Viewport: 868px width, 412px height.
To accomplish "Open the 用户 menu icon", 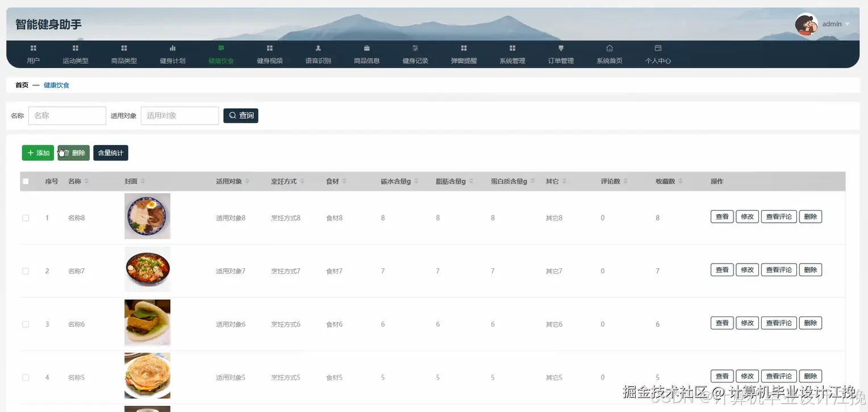I will point(33,48).
